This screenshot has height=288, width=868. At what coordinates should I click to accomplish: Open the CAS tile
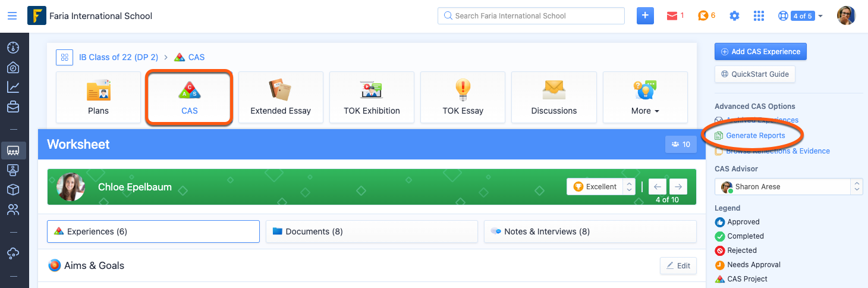189,97
